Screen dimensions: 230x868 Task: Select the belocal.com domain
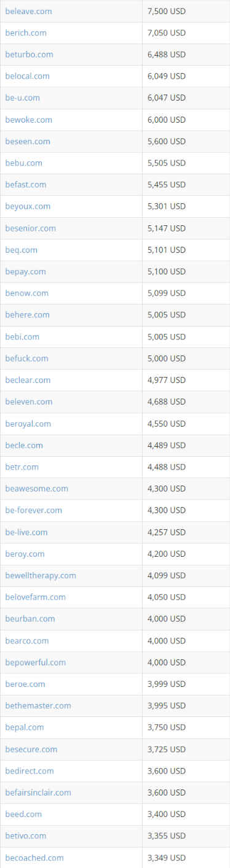pos(27,76)
